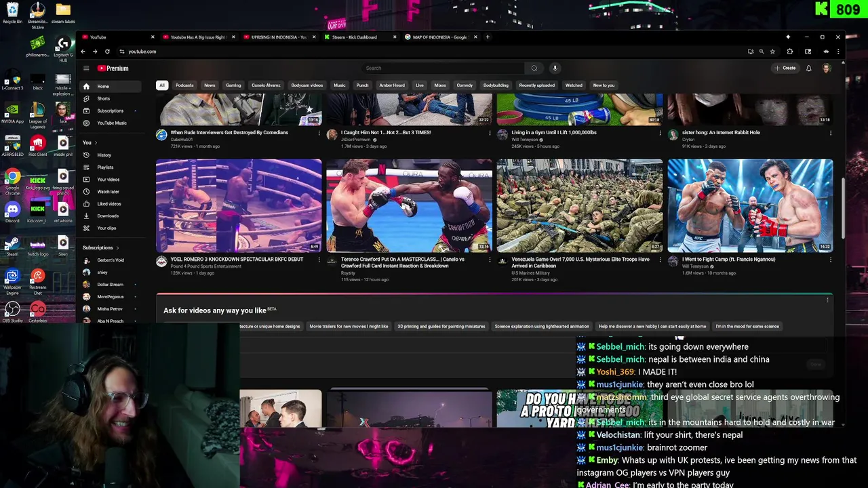The width and height of the screenshot is (868, 488).
Task: Select the Recently uploaded filter chip
Action: pyautogui.click(x=537, y=85)
